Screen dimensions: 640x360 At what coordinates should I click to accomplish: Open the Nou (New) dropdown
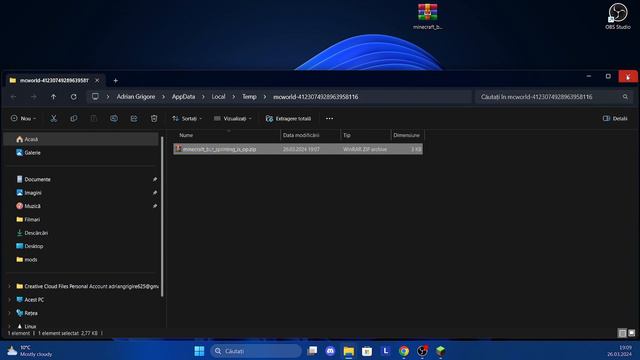coord(23,118)
